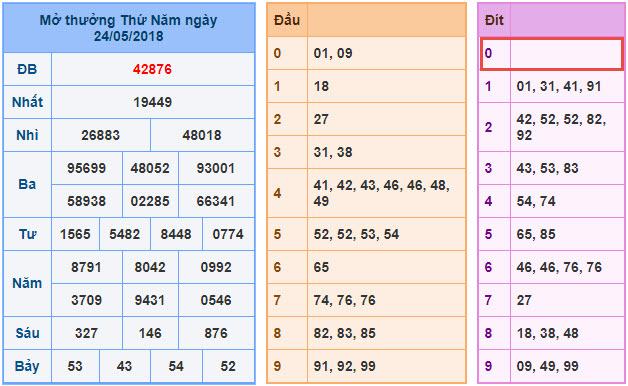Select seventh prize number 53 in the Bảy row
The image size is (628, 386).
coord(75,366)
